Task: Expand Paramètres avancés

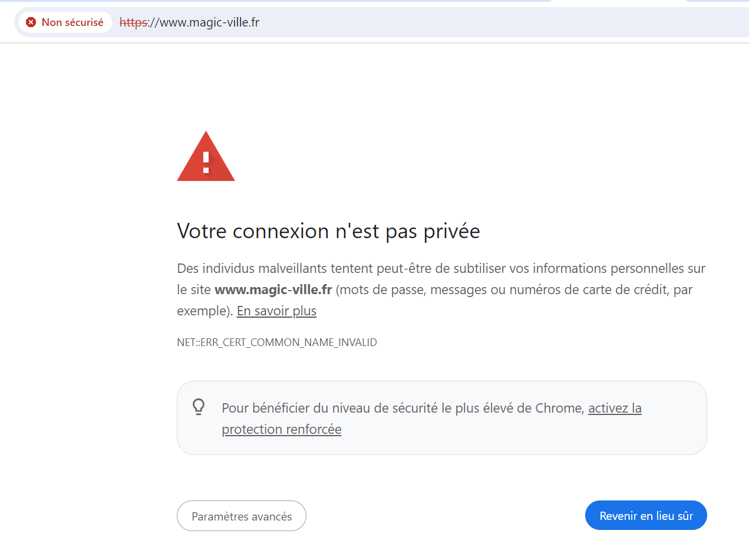Action: click(x=242, y=516)
